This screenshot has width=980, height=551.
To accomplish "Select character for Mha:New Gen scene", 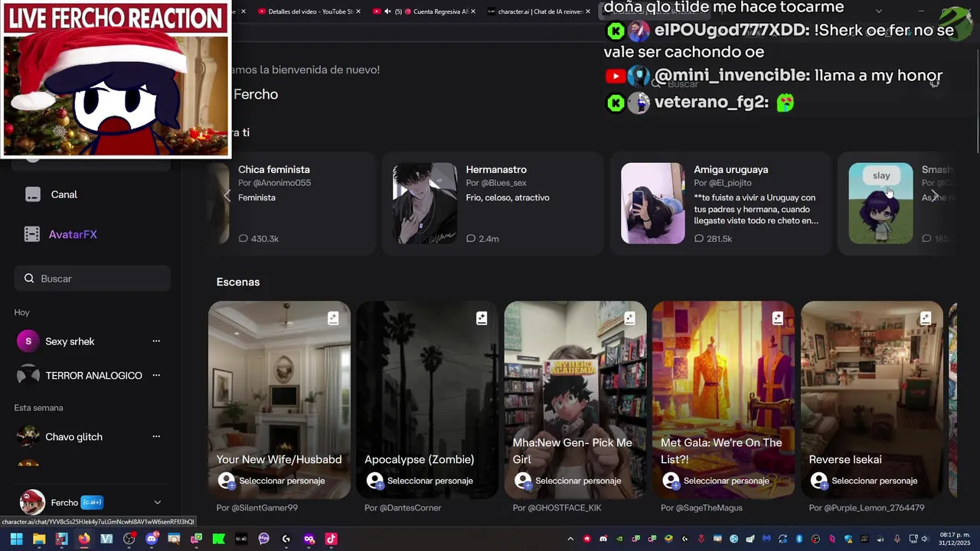I will point(568,481).
